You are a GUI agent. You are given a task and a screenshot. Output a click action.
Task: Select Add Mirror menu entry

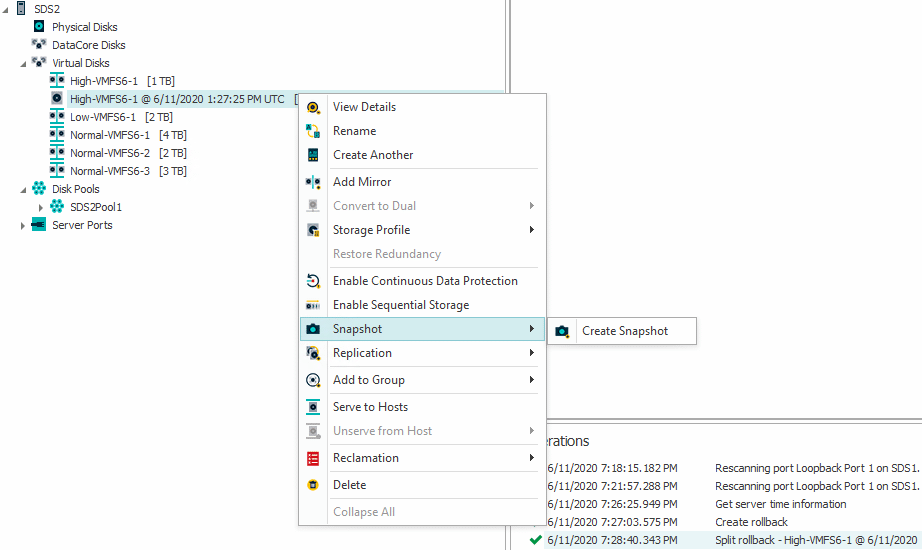[x=423, y=182]
